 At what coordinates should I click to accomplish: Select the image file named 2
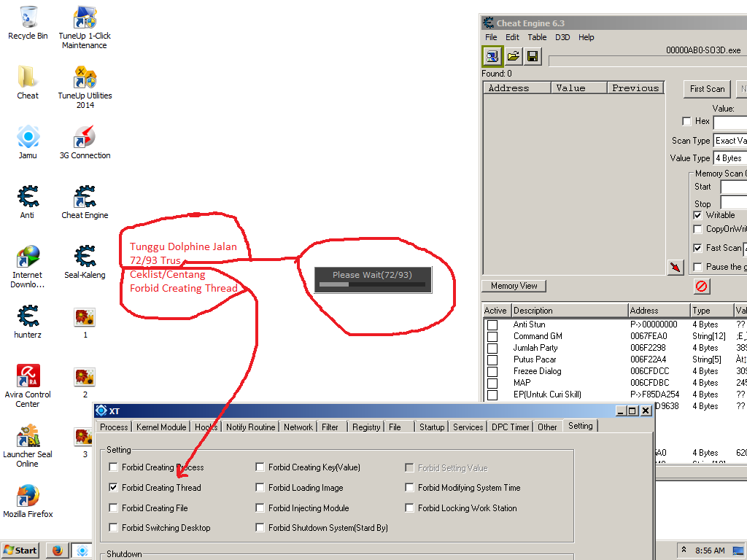coord(85,382)
